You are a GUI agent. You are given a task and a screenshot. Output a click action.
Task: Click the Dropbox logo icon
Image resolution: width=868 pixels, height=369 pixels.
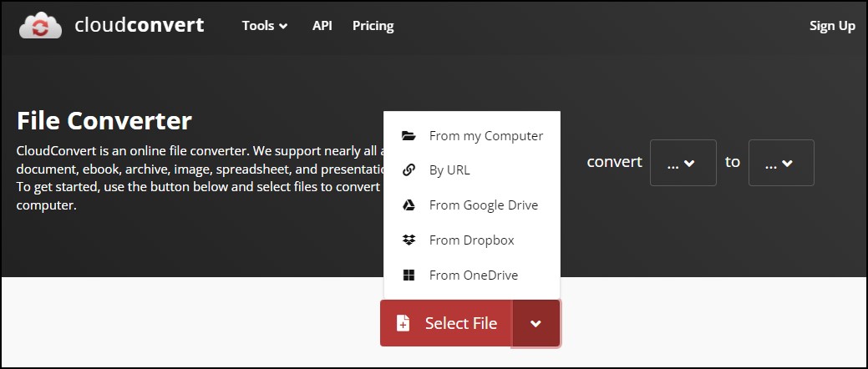click(409, 240)
